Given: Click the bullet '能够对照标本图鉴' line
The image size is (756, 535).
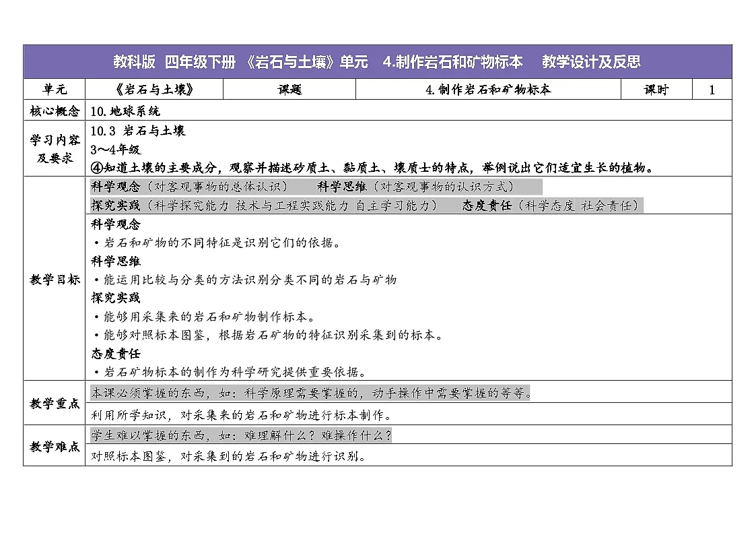Looking at the screenshot, I should coord(269,335).
